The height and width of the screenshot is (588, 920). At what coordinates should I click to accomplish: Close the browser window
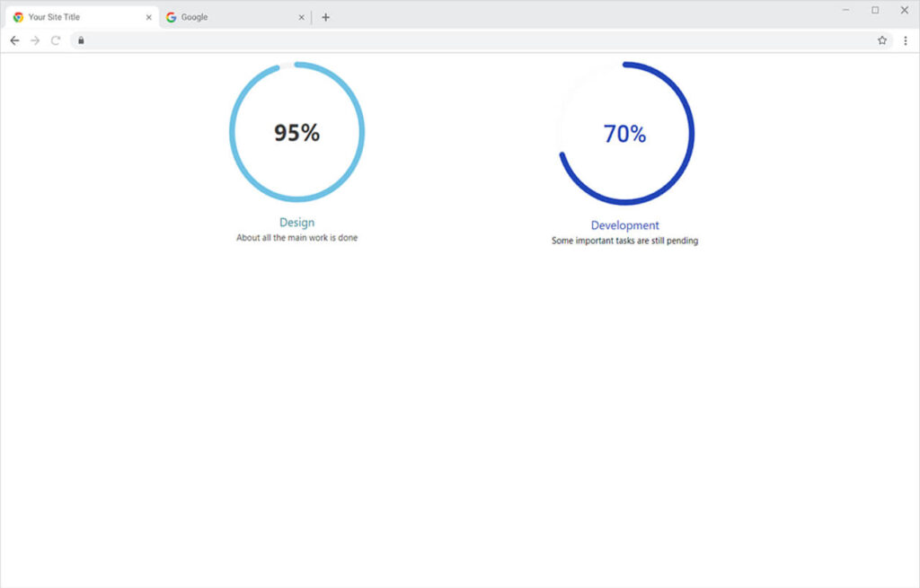[905, 10]
